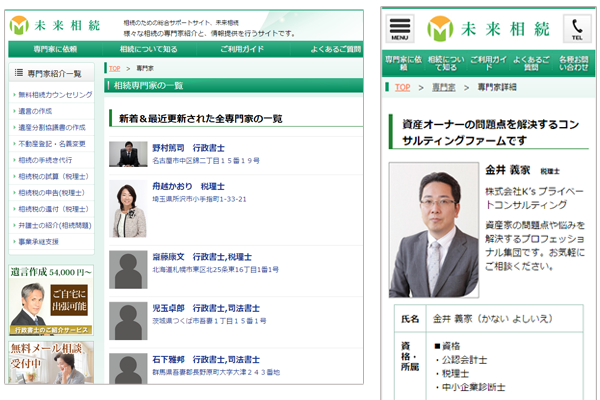The height and width of the screenshot is (400, 600).
Task: Open the mobile hamburger MENU icon
Action: [401, 28]
